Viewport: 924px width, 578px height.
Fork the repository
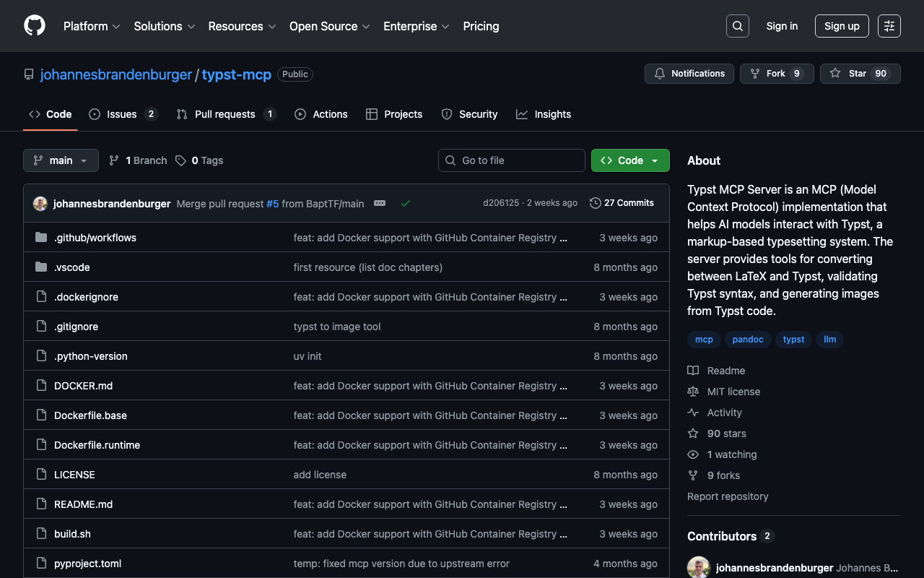[x=776, y=74]
